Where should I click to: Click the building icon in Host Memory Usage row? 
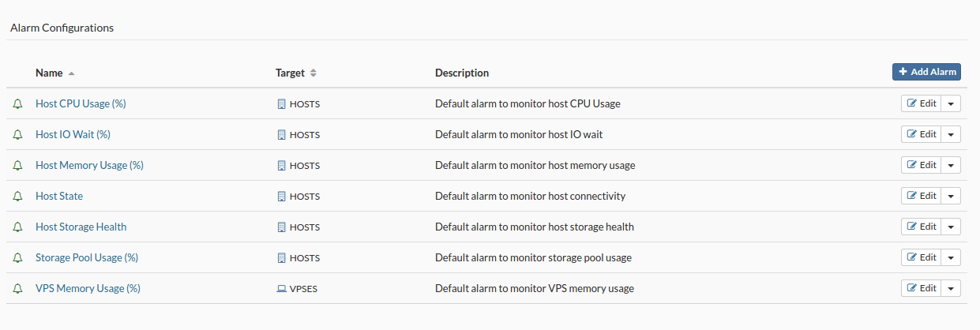tap(281, 166)
